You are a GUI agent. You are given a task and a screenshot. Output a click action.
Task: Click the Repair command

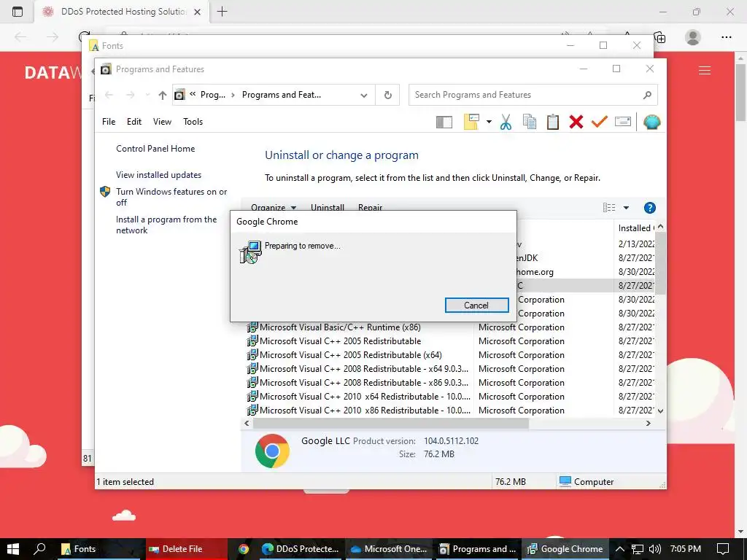tap(370, 207)
